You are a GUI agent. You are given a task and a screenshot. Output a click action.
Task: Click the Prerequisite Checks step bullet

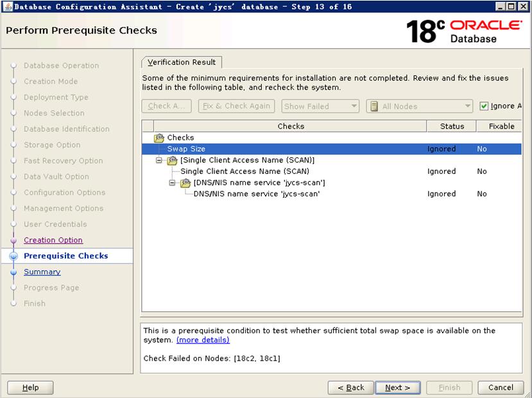tap(13, 256)
